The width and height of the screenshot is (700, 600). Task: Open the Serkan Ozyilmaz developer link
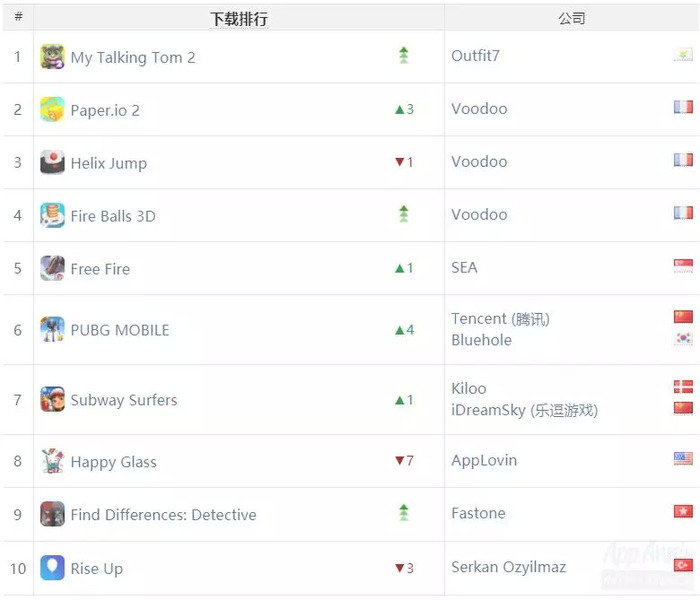click(x=508, y=567)
